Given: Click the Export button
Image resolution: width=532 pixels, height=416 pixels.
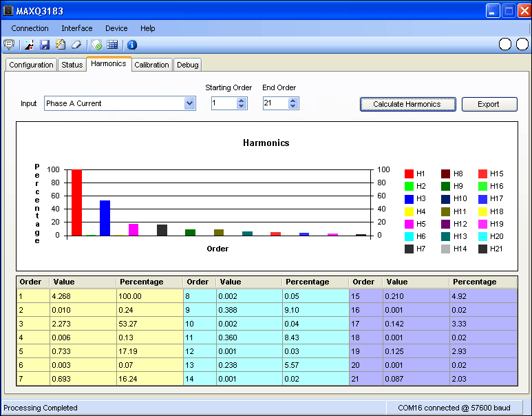Looking at the screenshot, I should pos(489,104).
